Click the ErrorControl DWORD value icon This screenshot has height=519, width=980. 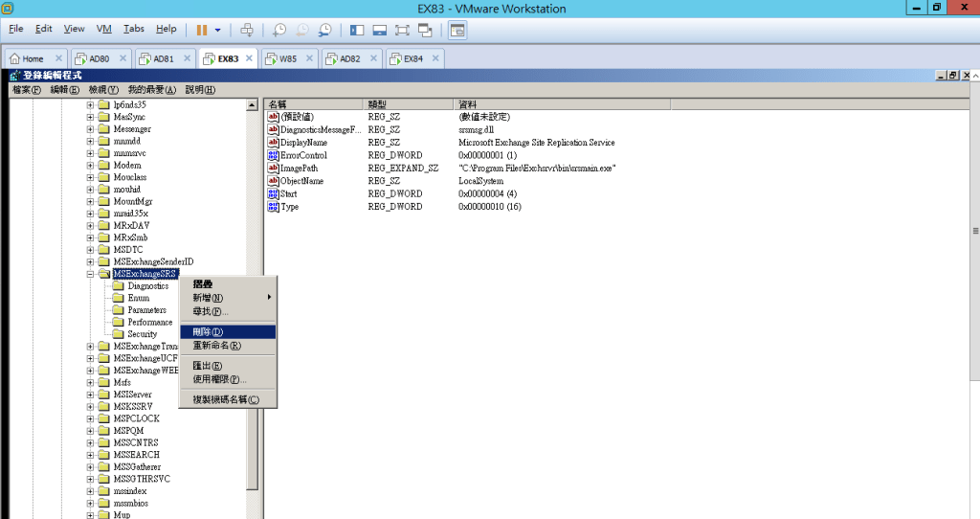273,155
